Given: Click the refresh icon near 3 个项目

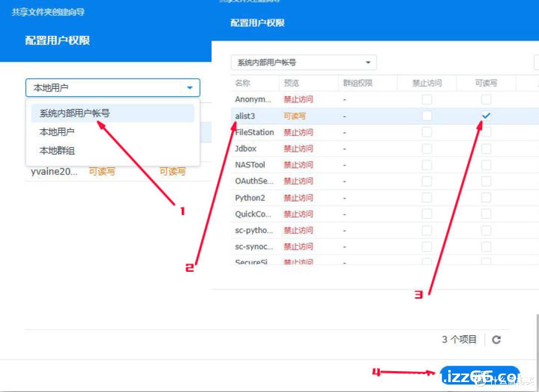Looking at the screenshot, I should [x=497, y=339].
